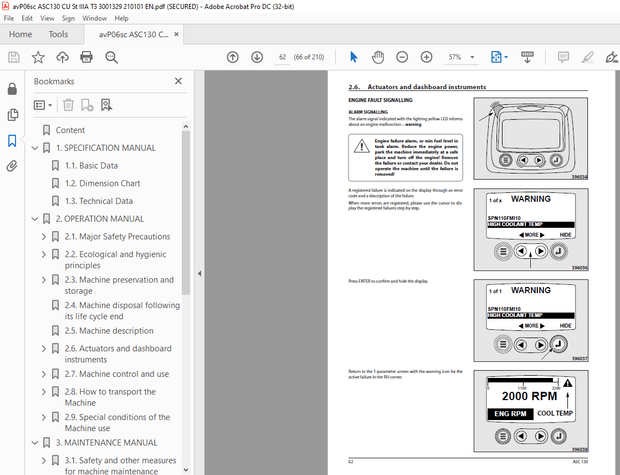Zoom in with plus button

pos(426,57)
